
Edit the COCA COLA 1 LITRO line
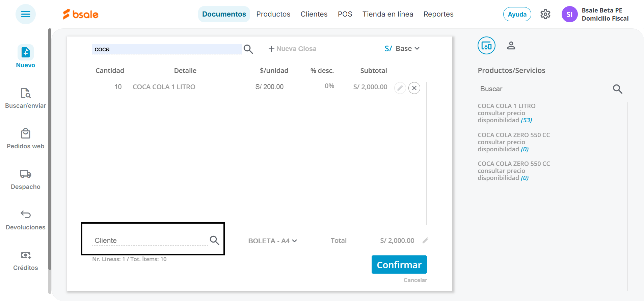(400, 88)
